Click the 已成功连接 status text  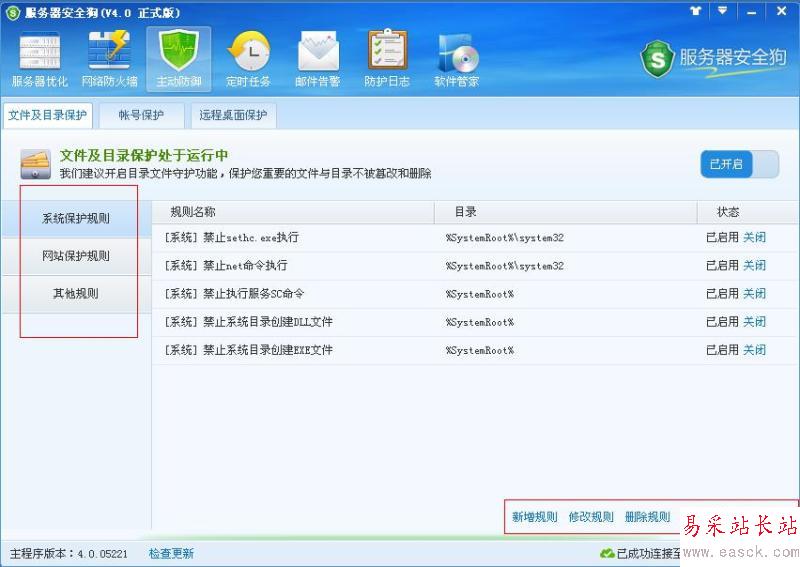click(x=648, y=554)
